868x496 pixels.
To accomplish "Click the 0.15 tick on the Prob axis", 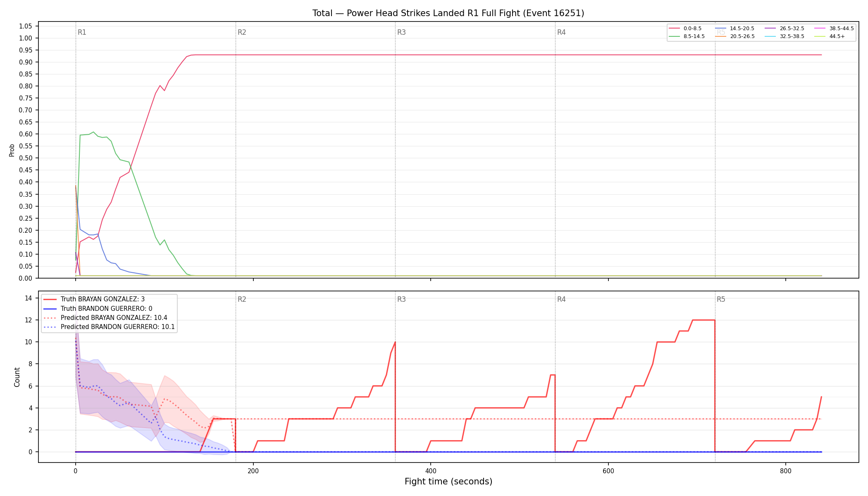I will coord(25,242).
